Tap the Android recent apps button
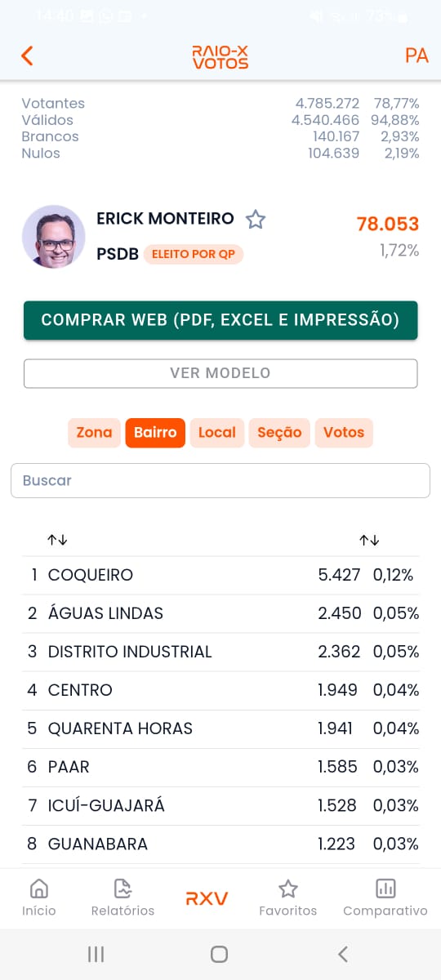This screenshot has width=441, height=980. [x=96, y=954]
